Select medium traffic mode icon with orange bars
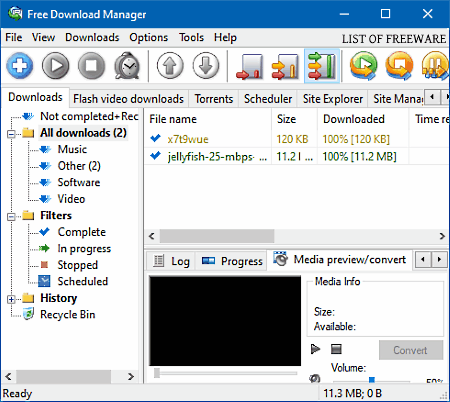This screenshot has width=450, height=402. point(285,67)
